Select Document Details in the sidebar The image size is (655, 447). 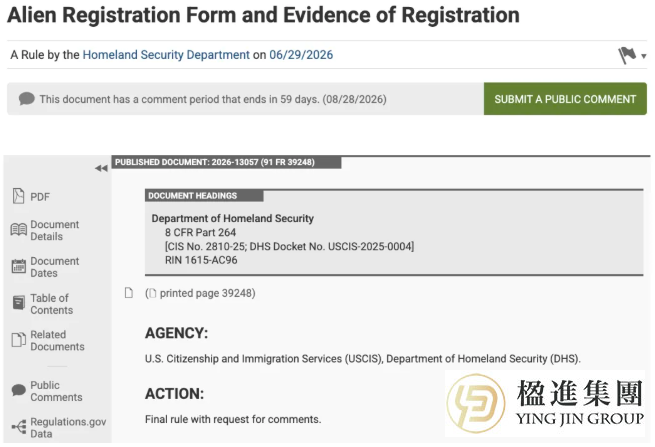(x=54, y=230)
